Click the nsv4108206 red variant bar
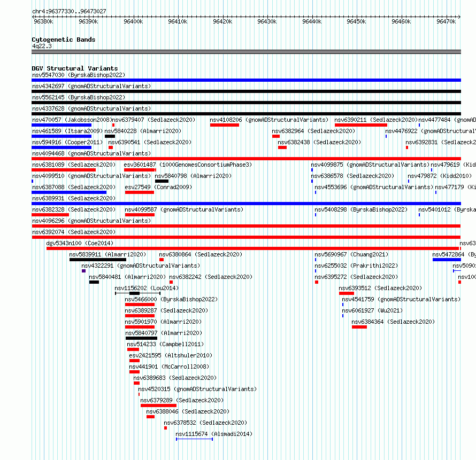 point(224,125)
